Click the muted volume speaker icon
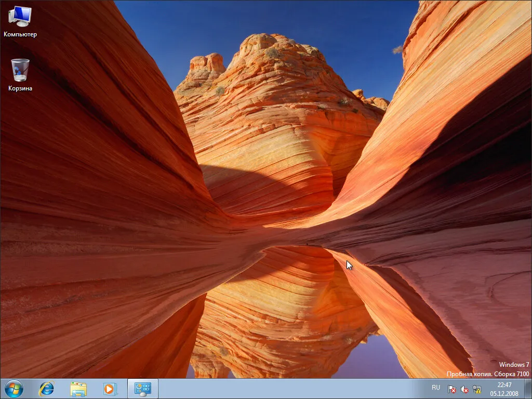532x399 pixels. pyautogui.click(x=464, y=389)
